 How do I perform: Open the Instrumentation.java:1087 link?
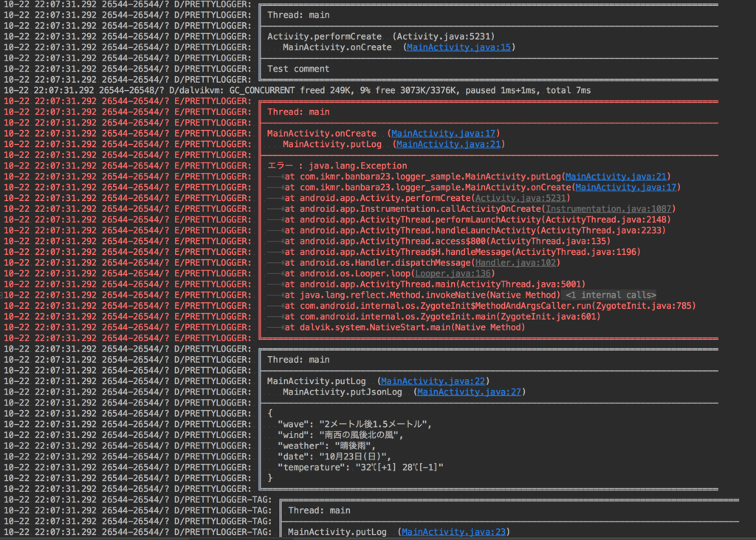[x=608, y=209]
